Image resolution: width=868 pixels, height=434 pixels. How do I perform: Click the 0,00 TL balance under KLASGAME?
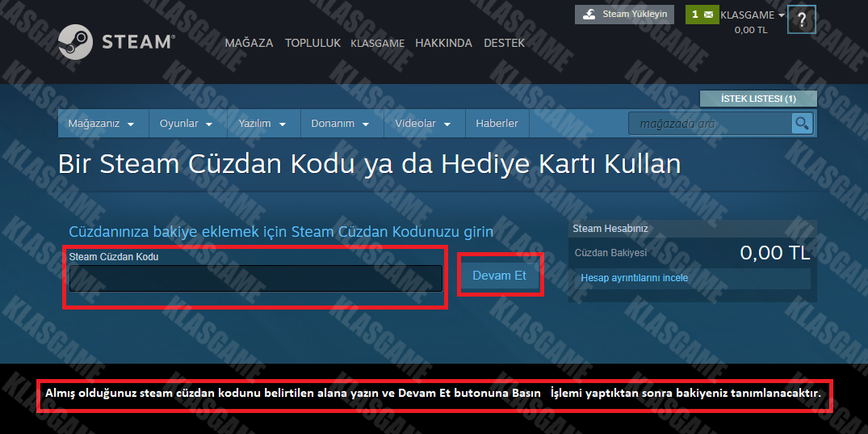point(751,30)
